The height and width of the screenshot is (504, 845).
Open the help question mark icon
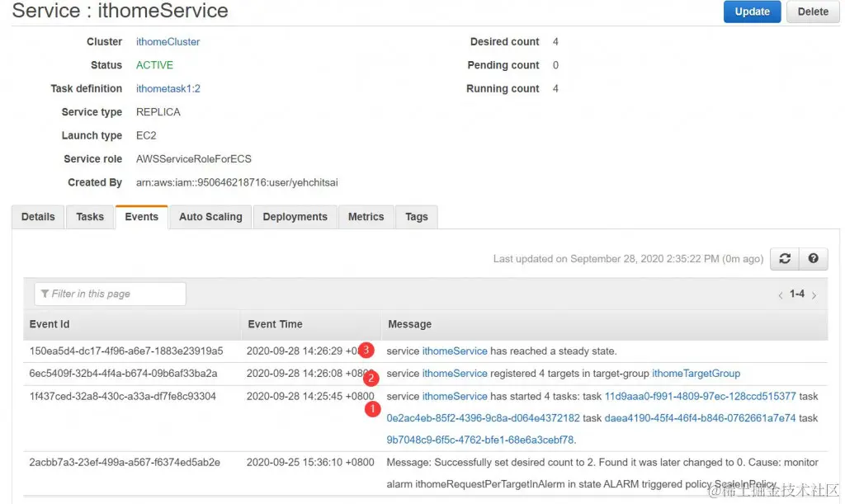click(x=813, y=258)
